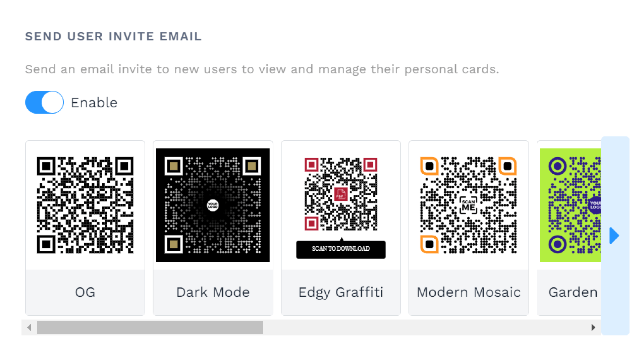Image resolution: width=644 pixels, height=362 pixels.
Task: Click the bullseye finder pattern on Garden
Action: coord(557,166)
